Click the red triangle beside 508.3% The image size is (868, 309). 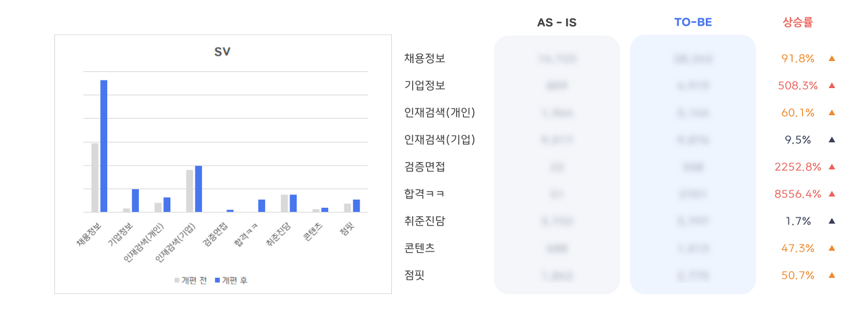point(831,86)
